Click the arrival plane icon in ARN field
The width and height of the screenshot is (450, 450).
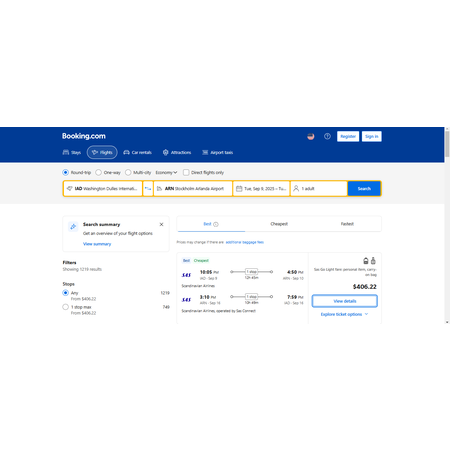click(159, 189)
